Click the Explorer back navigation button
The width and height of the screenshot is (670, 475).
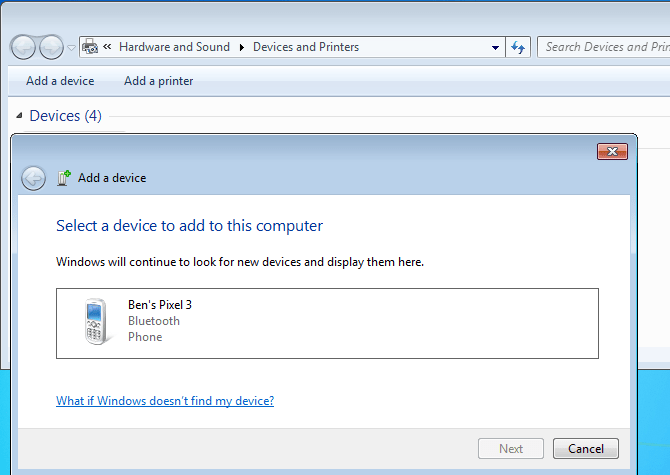(23, 47)
